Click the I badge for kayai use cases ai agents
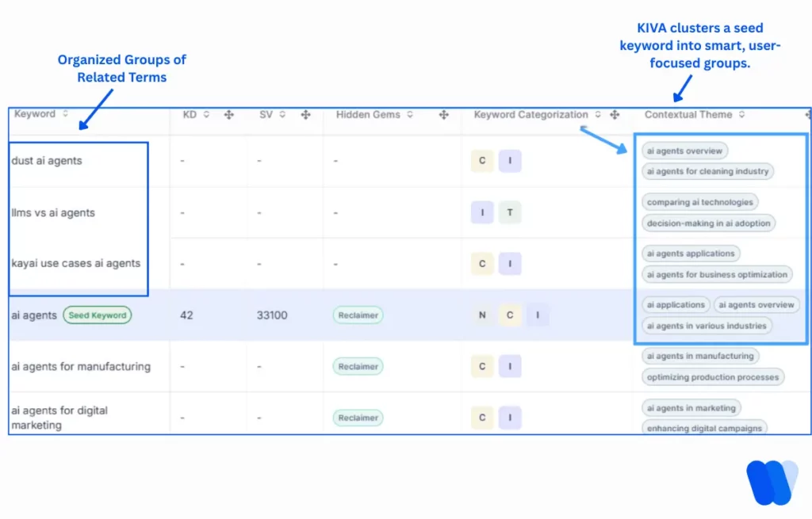The width and height of the screenshot is (812, 519). [x=510, y=264]
